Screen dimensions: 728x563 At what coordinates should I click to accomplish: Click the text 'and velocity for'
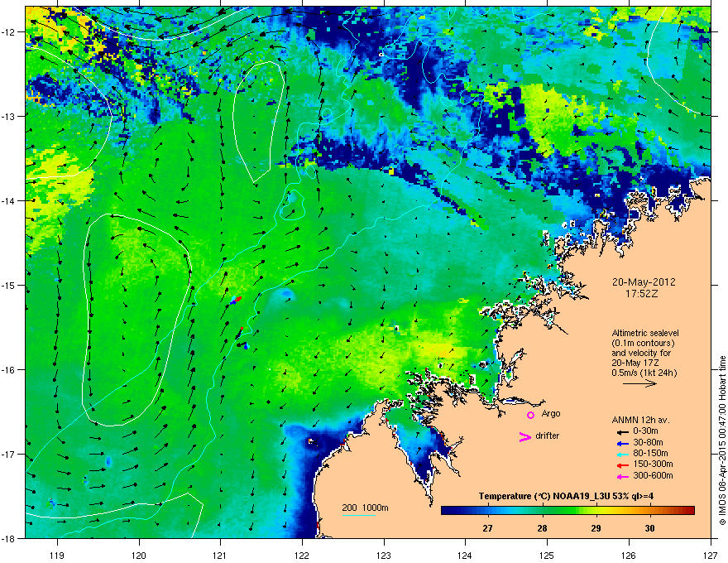(x=641, y=353)
